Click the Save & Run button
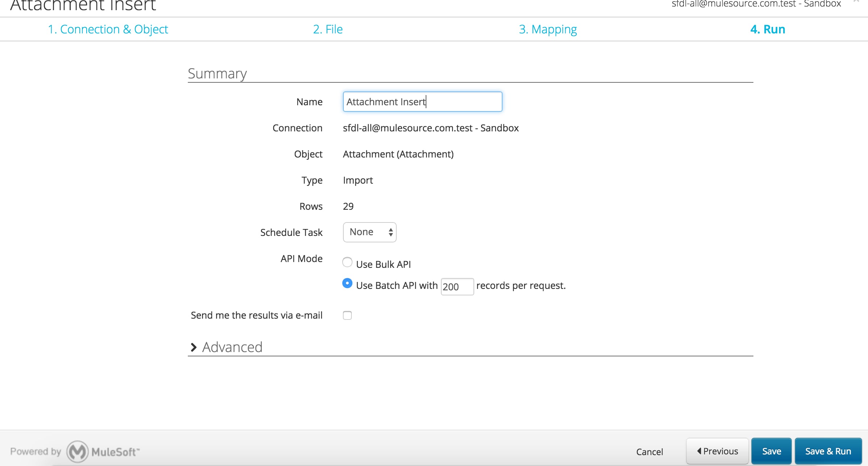The width and height of the screenshot is (868, 466). pyautogui.click(x=828, y=451)
